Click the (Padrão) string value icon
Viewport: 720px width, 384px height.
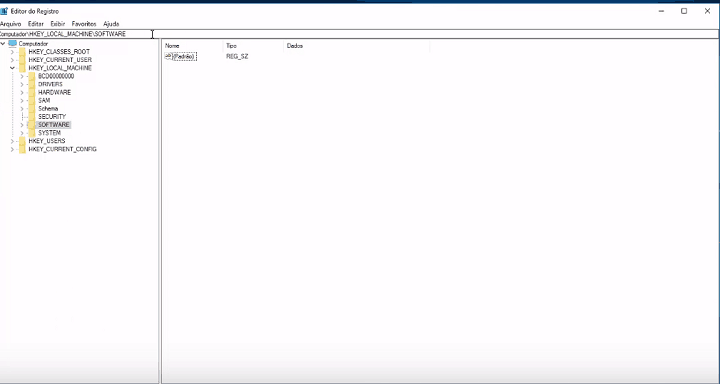tap(169, 56)
